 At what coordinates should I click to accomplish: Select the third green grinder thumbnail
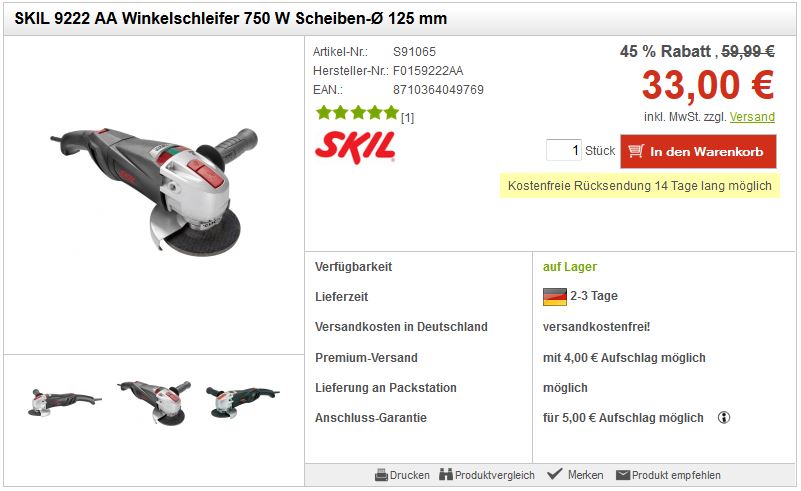click(x=243, y=401)
